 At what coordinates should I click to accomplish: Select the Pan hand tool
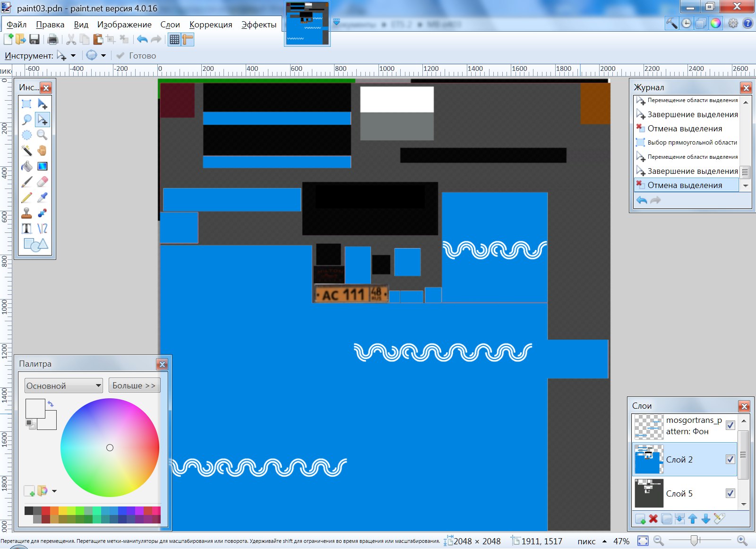point(42,151)
